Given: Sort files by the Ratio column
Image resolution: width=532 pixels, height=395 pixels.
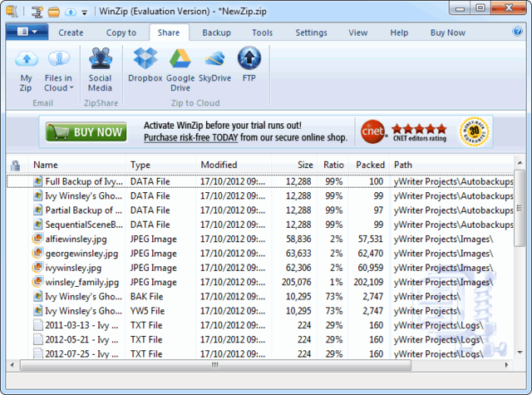Looking at the screenshot, I should [333, 165].
